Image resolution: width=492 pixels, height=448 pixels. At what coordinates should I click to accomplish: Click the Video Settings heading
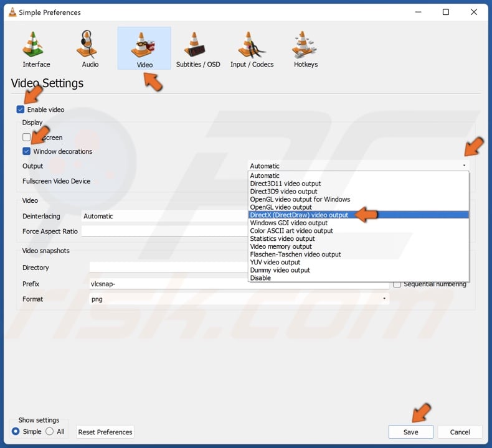(x=47, y=83)
